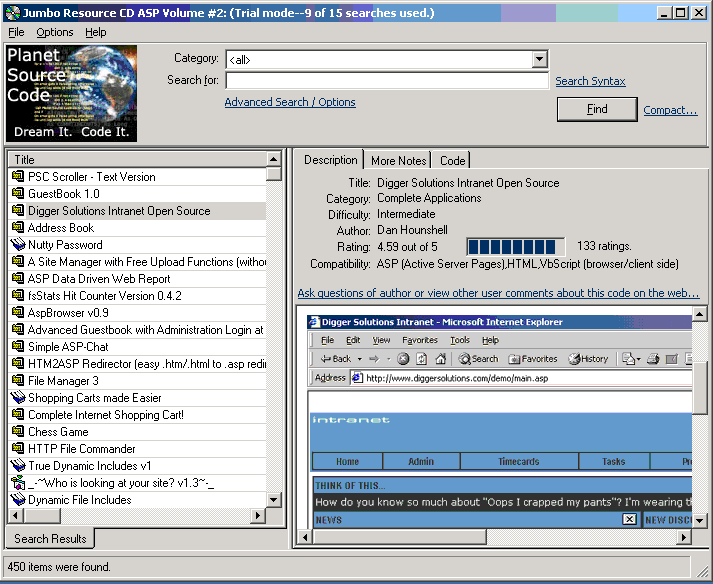713x584 pixels.
Task: Click the preview pane left scroll arrow
Action: pyautogui.click(x=305, y=537)
